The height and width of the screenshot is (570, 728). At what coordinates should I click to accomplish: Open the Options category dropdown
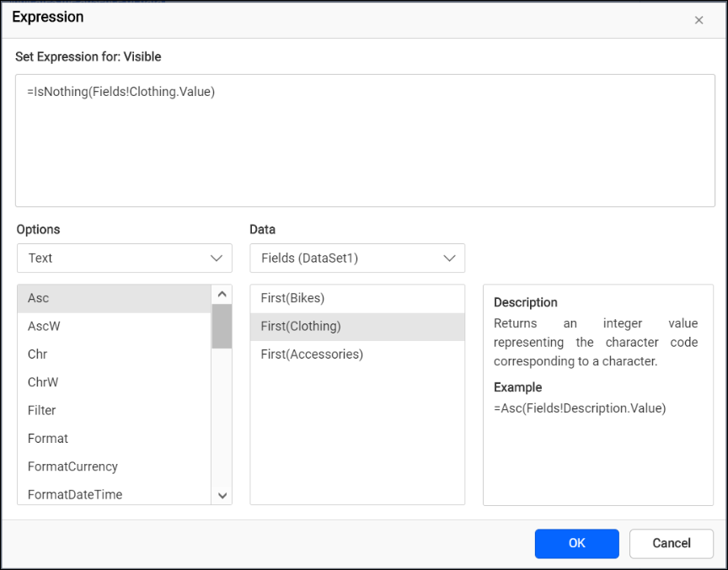tap(124, 258)
